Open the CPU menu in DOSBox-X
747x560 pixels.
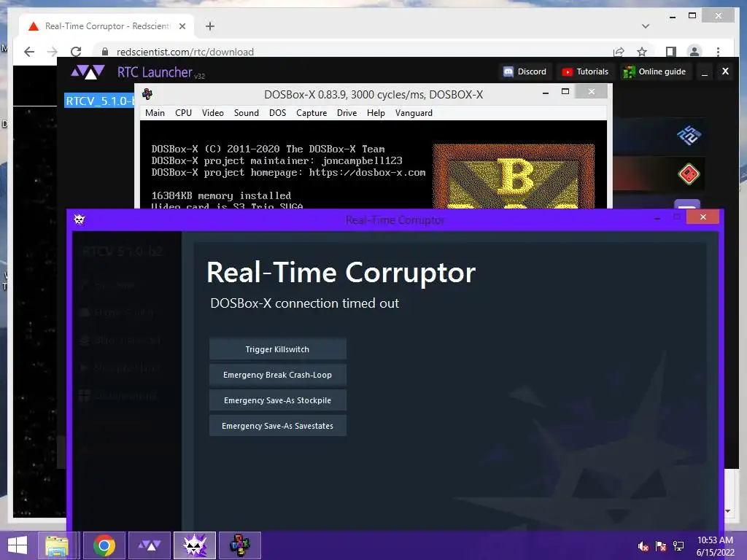pyautogui.click(x=183, y=113)
